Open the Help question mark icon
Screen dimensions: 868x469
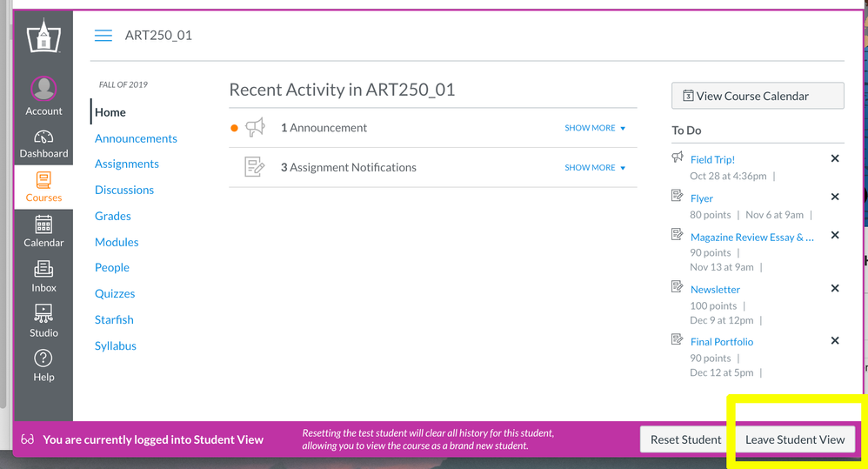click(x=43, y=358)
